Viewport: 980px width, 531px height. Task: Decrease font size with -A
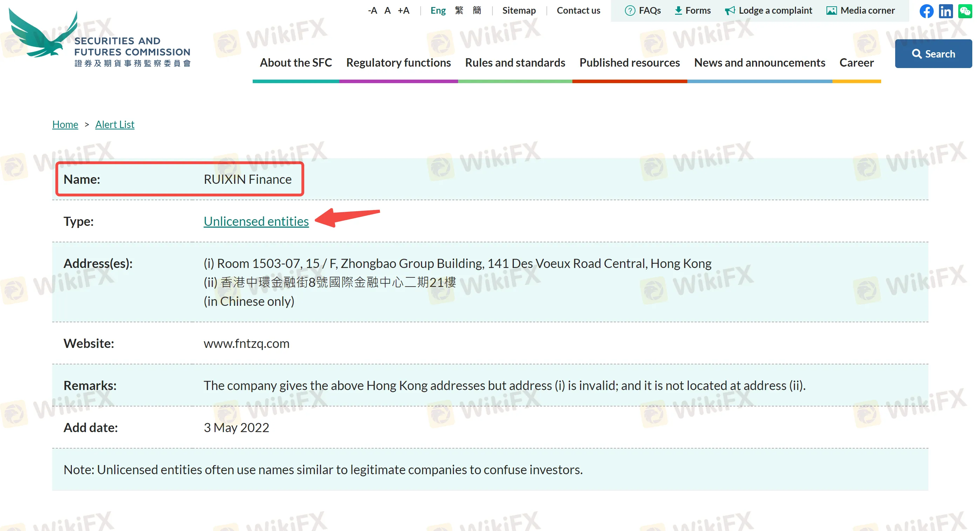pos(373,11)
